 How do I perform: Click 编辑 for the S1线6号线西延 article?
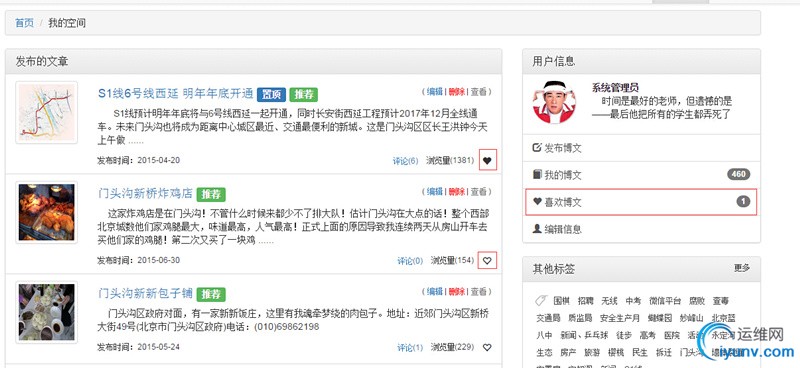click(x=435, y=91)
